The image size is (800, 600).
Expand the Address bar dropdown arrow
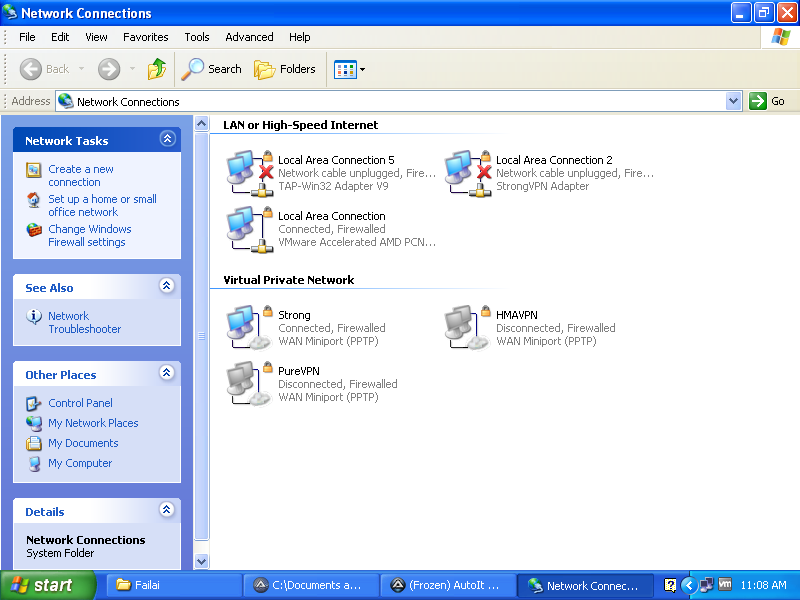click(733, 101)
